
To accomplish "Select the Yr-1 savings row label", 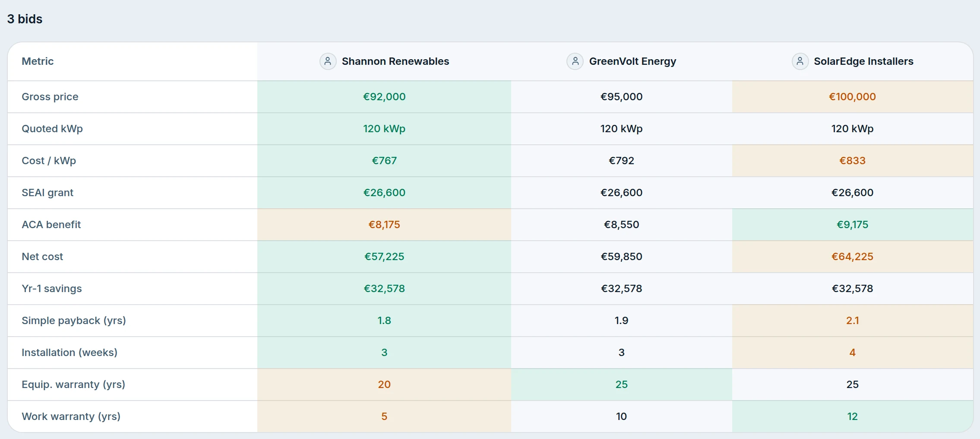I will 52,289.
